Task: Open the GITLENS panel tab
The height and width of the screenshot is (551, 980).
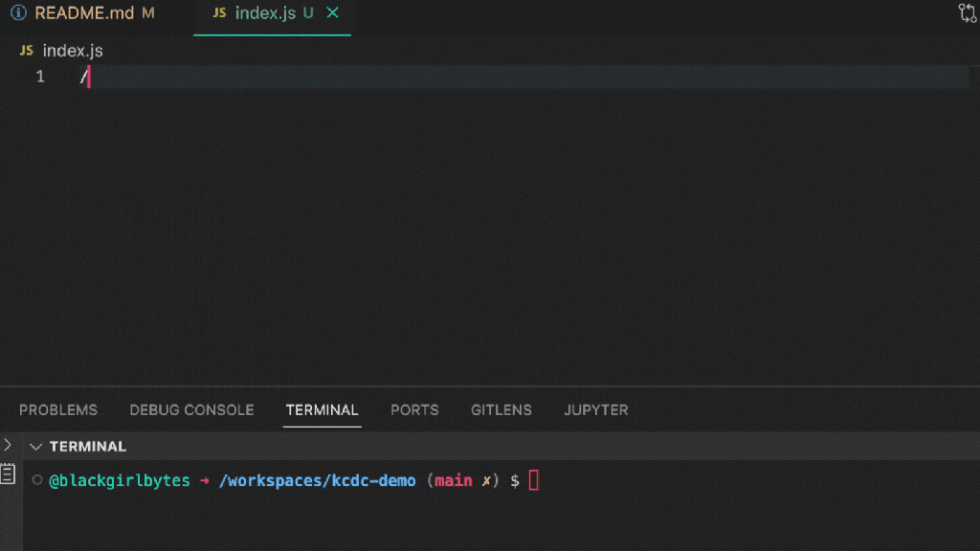Action: coord(501,409)
